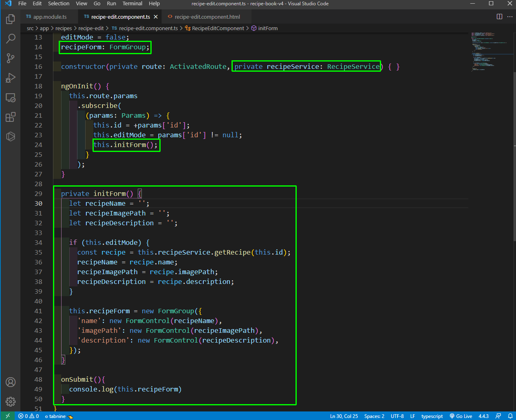This screenshot has width=516, height=420.
Task: Open the Terminal menu
Action: click(132, 4)
